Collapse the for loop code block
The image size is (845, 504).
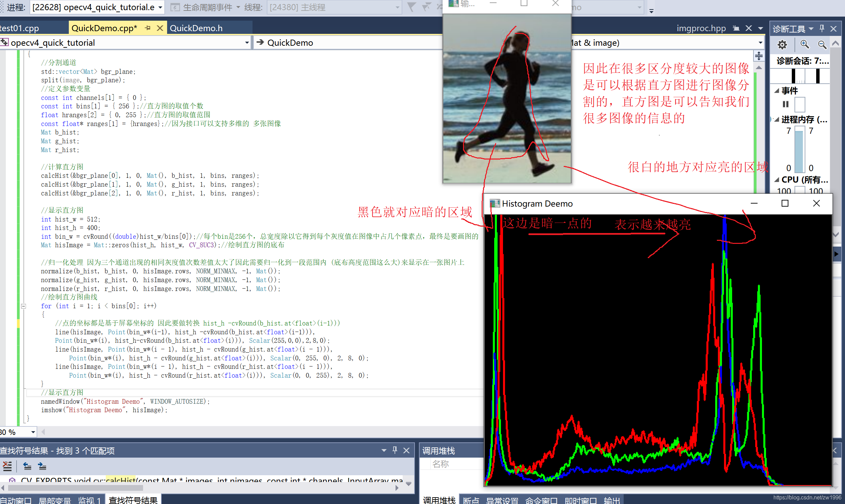(23, 306)
